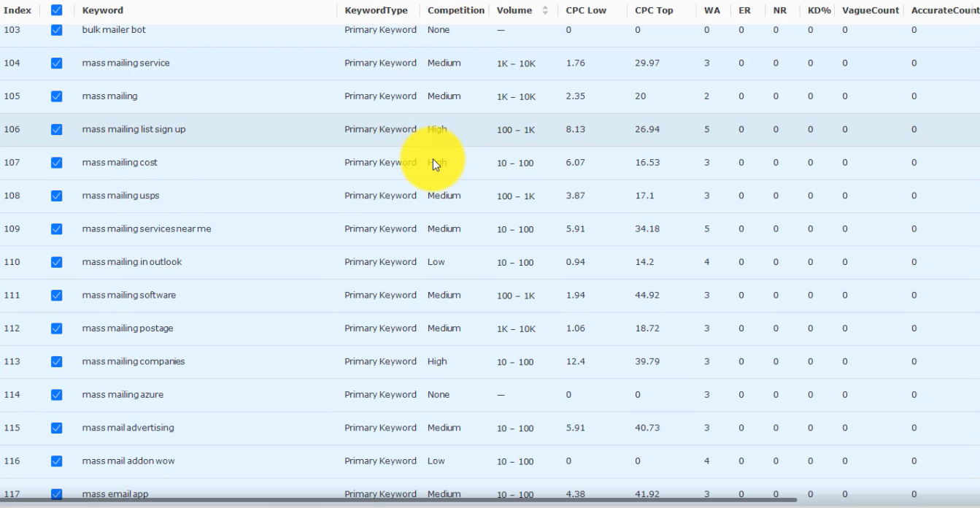The image size is (980, 508).
Task: Deselect the 'bulk mailer bot' checkbox
Action: pos(56,30)
